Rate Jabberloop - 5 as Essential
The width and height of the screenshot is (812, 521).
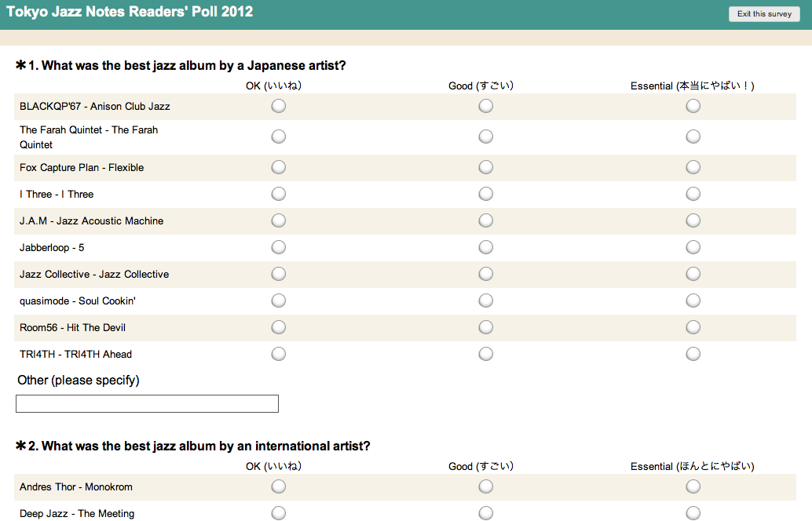click(x=693, y=247)
